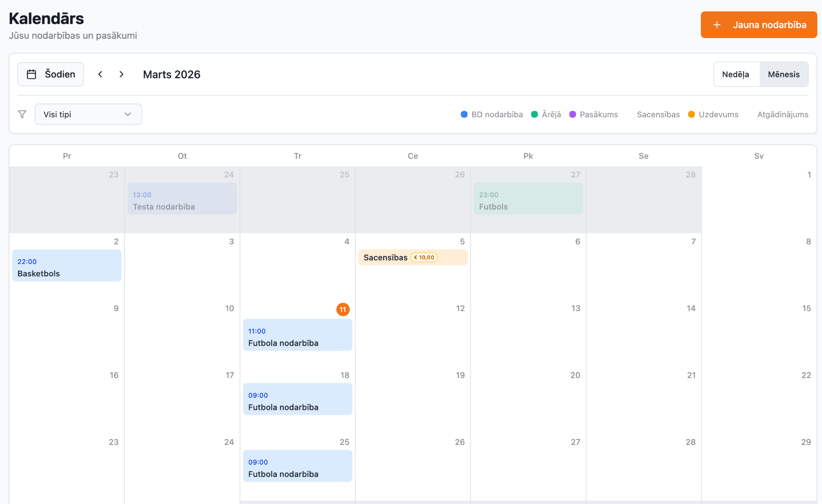Open the 22:00 Basketbols event

point(67,265)
